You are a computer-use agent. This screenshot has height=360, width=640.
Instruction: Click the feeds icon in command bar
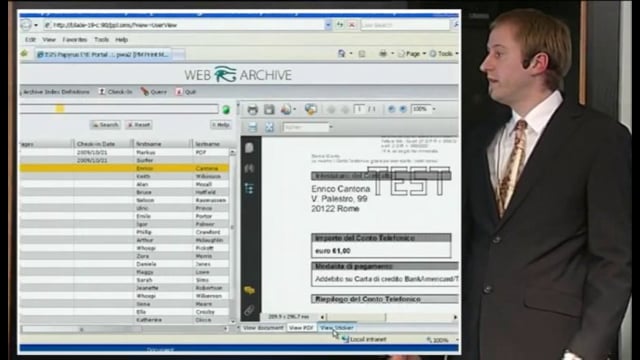(362, 53)
